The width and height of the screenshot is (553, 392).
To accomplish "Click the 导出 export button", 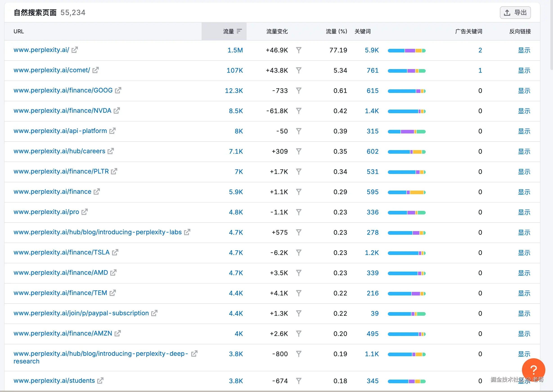I will 515,13.
